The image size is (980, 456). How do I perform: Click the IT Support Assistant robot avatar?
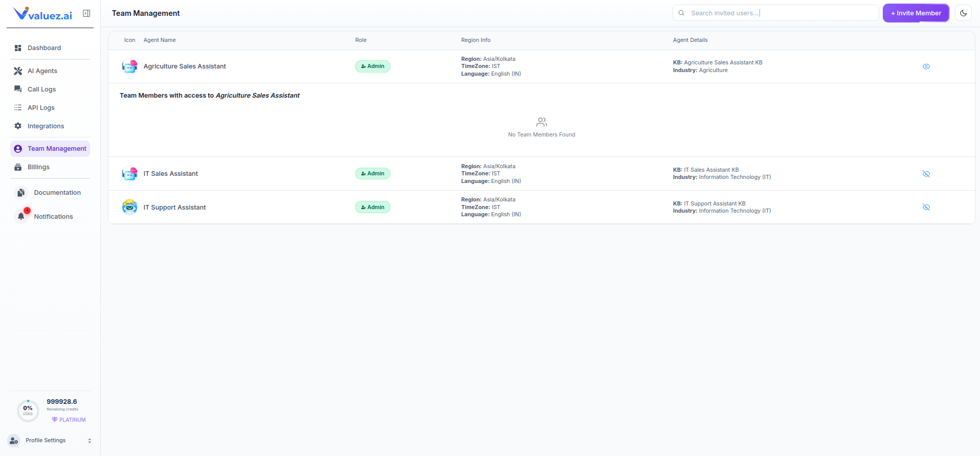[x=129, y=207]
